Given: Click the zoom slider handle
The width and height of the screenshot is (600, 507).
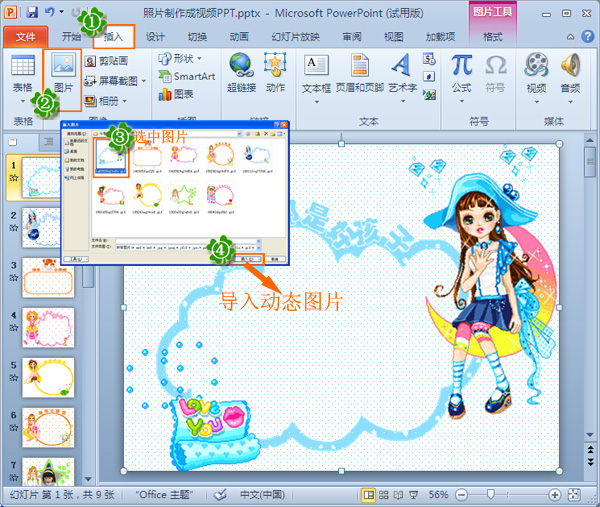Looking at the screenshot, I should pyautogui.click(x=491, y=495).
